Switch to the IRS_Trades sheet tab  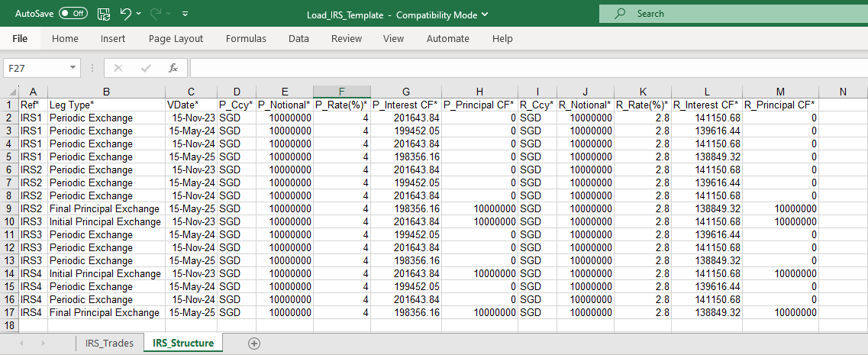tap(109, 344)
